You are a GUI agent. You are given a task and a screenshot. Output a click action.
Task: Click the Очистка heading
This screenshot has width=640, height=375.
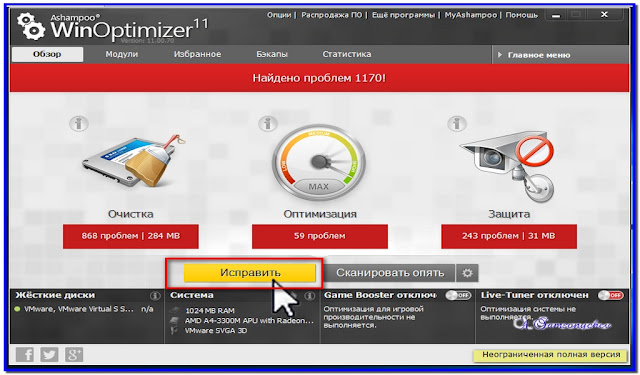(131, 214)
